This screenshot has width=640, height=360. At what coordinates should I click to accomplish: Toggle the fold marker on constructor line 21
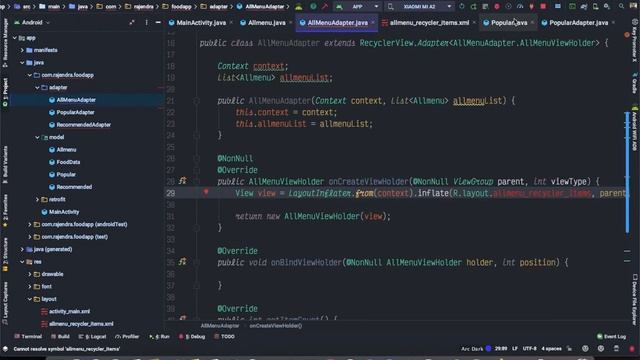(x=196, y=100)
